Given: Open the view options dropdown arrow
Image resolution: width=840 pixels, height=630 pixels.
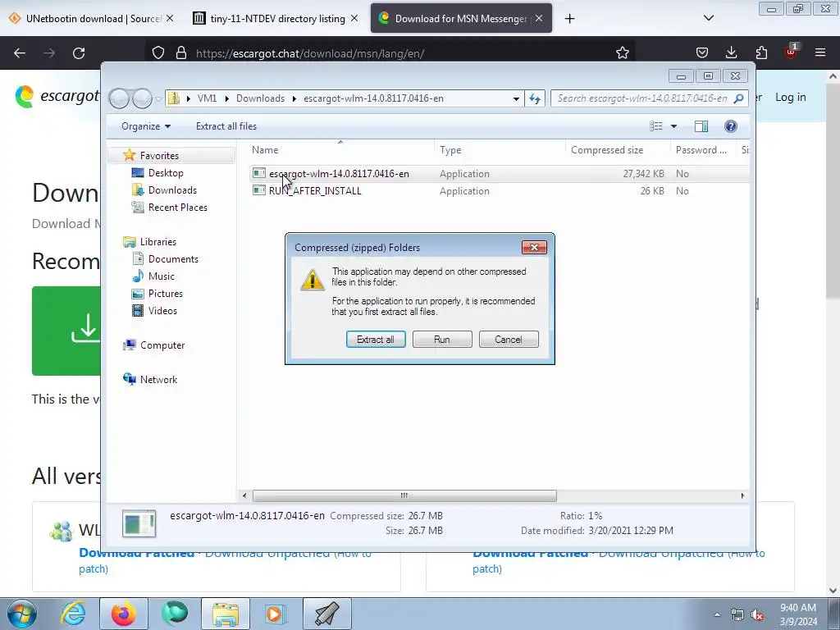Looking at the screenshot, I should coord(674,126).
